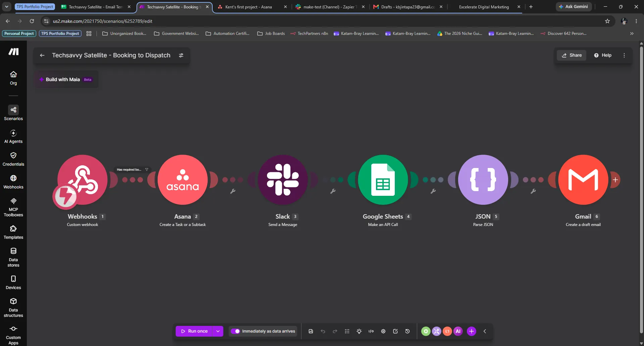This screenshot has width=644, height=346.
Task: Click wrench between JSON and Gmail
Action: pos(533,191)
